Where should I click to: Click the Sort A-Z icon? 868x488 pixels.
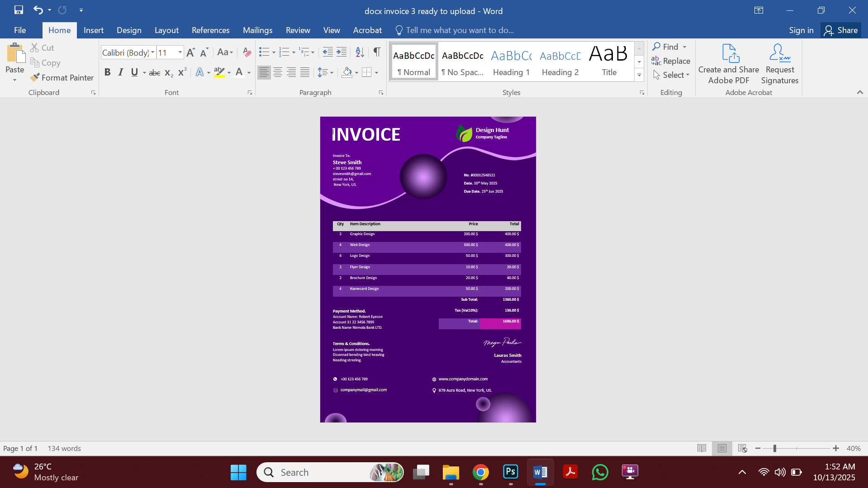(360, 52)
